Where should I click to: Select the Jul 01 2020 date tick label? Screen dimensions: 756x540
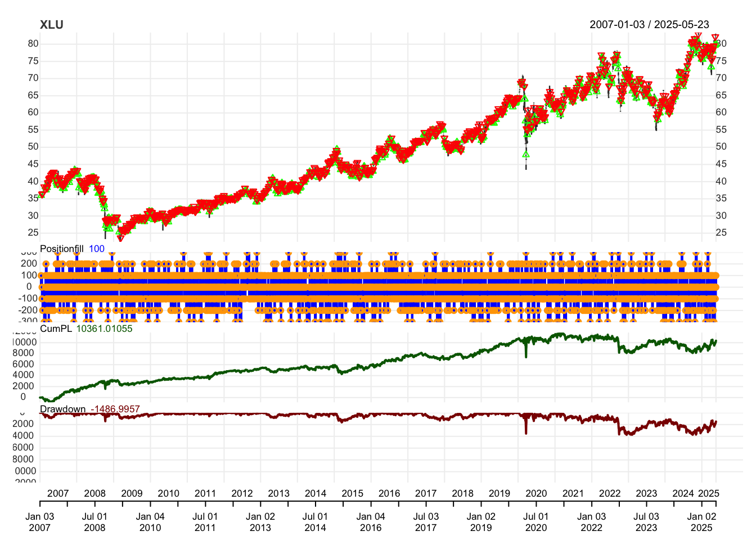(x=535, y=522)
